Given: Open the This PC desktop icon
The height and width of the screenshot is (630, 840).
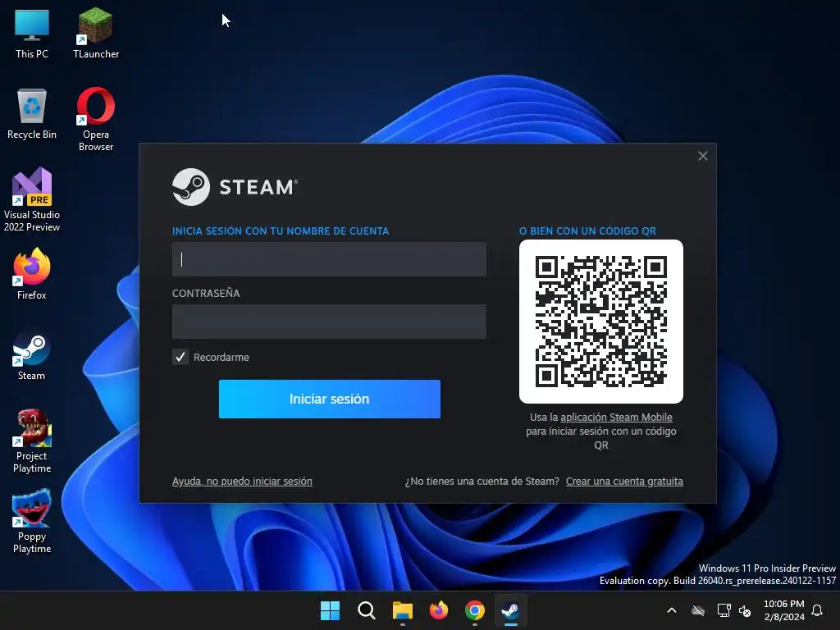Looking at the screenshot, I should point(32,33).
